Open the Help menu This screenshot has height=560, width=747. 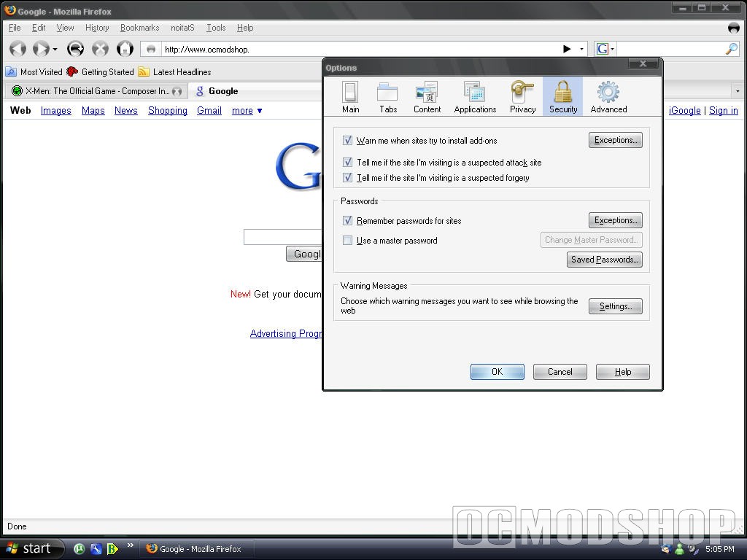coord(245,28)
